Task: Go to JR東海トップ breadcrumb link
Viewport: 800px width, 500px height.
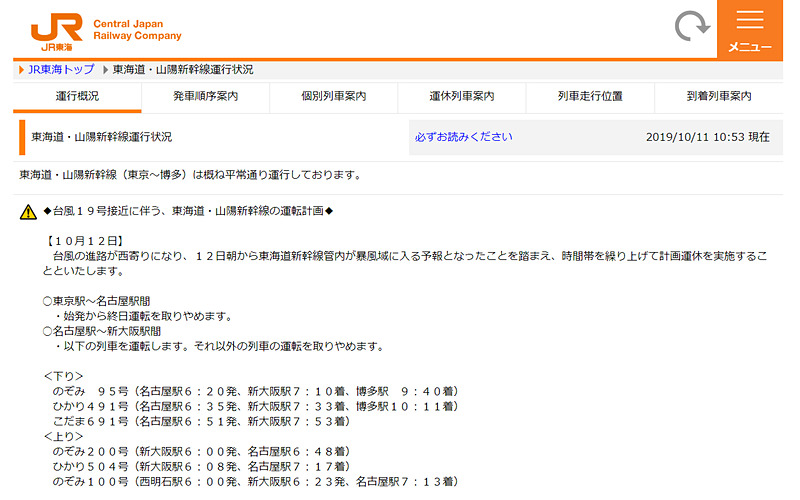Action: (61, 69)
